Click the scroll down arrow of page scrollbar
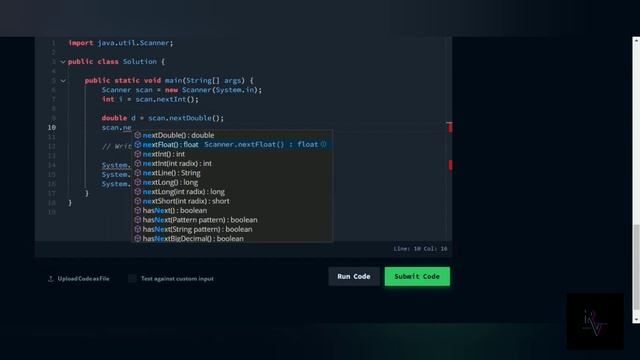The width and height of the screenshot is (640, 360). [636, 320]
